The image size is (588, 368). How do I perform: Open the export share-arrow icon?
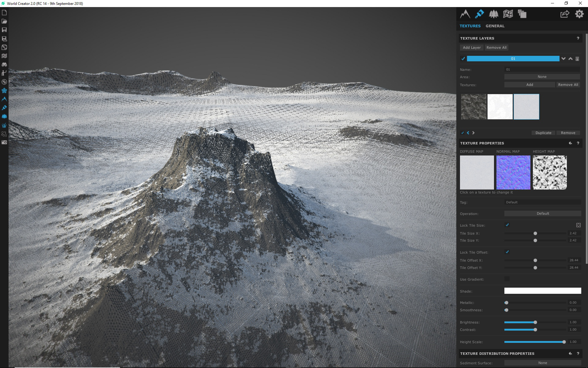coord(564,14)
